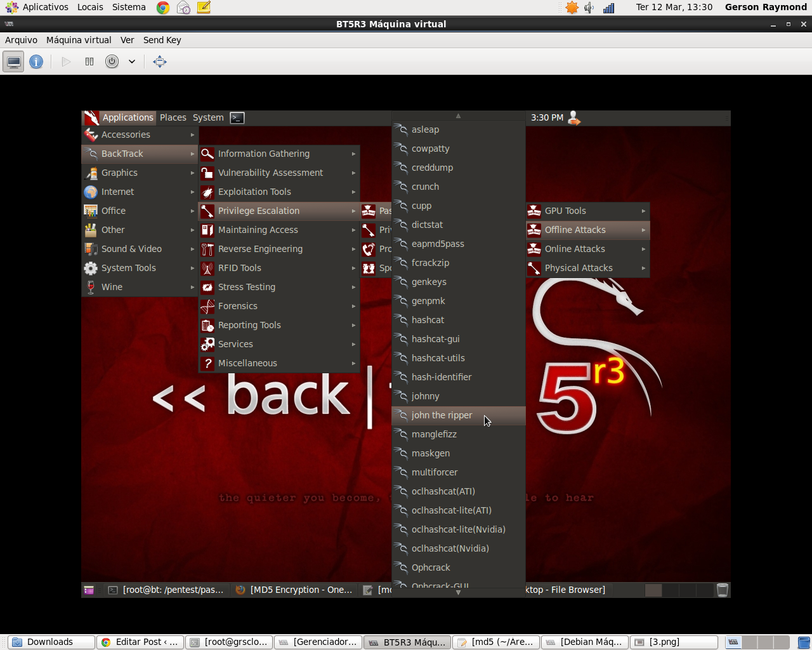Open Editar Post Chrome taskbar button
812x650 pixels.
141,642
